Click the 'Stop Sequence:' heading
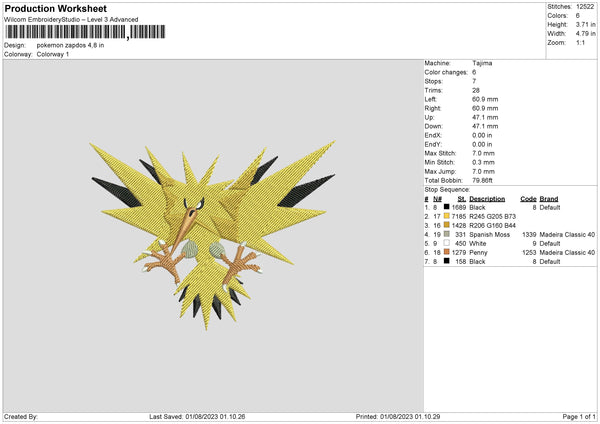This screenshot has height=424, width=600. [447, 190]
